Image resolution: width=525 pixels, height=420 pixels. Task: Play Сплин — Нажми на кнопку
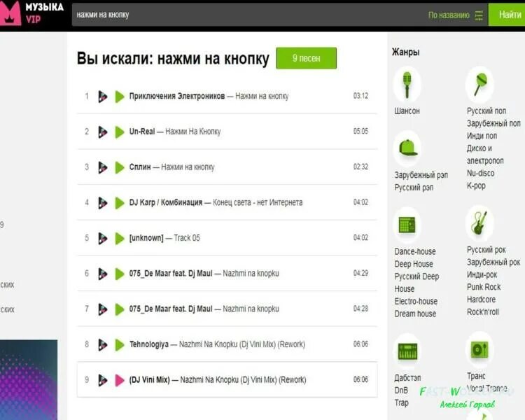pyautogui.click(x=120, y=167)
